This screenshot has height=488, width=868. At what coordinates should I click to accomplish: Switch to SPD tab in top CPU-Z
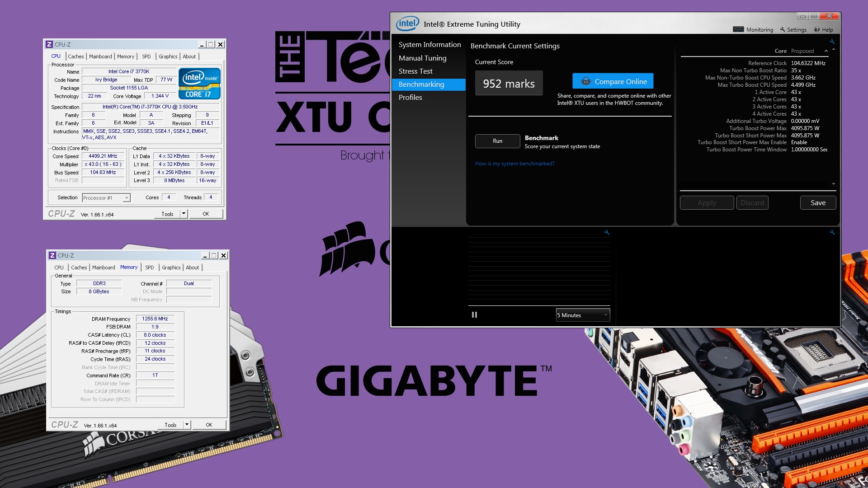click(x=146, y=56)
